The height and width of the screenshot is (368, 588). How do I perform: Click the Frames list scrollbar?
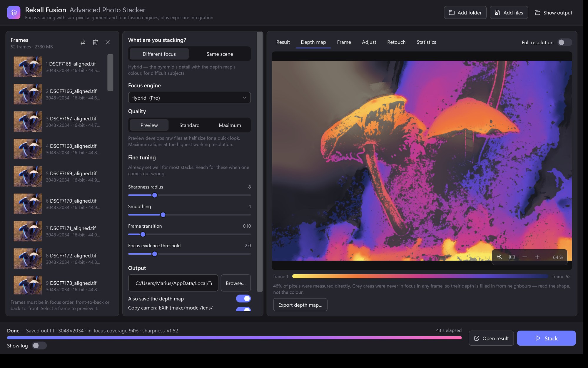point(110,73)
